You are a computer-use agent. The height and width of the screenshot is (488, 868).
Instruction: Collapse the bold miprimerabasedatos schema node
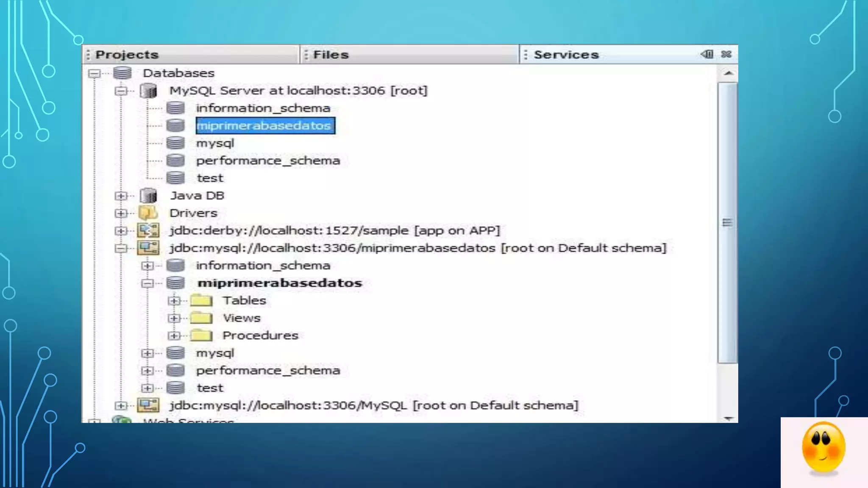(147, 283)
